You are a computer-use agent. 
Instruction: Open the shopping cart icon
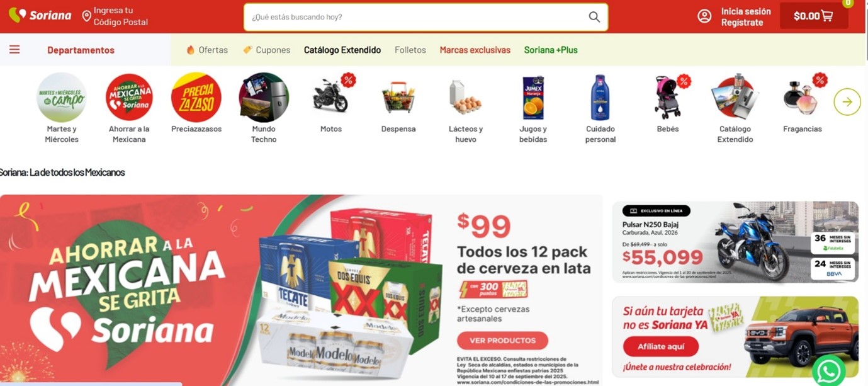tap(827, 16)
